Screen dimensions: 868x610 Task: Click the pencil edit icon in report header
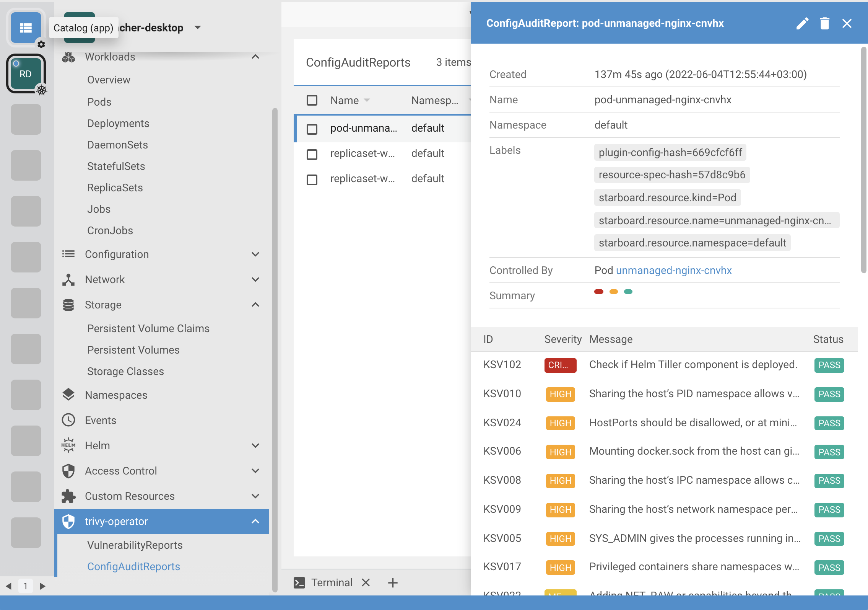point(802,23)
